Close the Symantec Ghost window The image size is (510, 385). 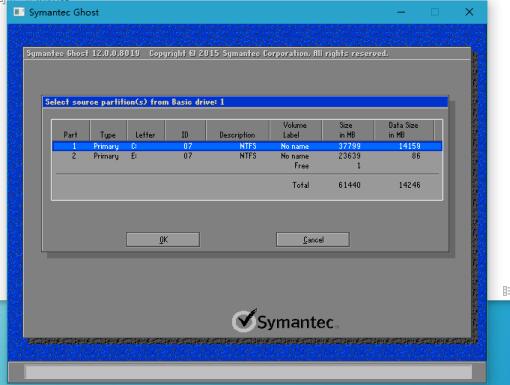click(x=469, y=12)
